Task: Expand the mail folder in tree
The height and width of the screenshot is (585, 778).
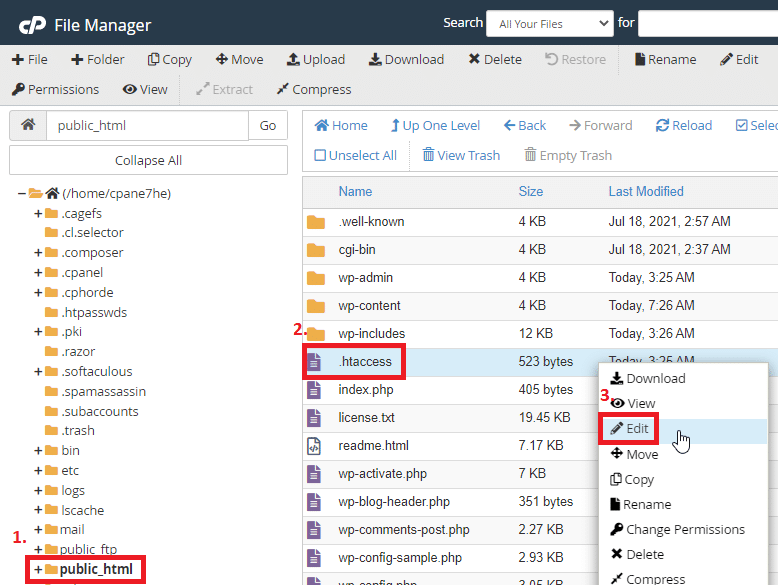Action: (38, 529)
